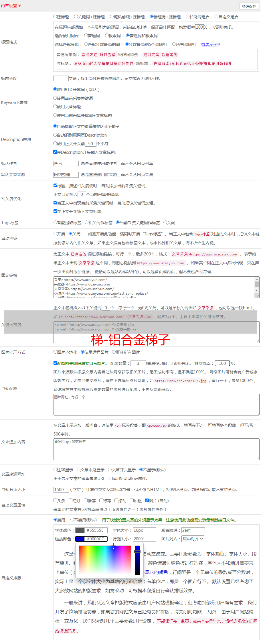
Task: Toggle 配图前先删除原文自带图片 checkbox
Action: [55, 363]
